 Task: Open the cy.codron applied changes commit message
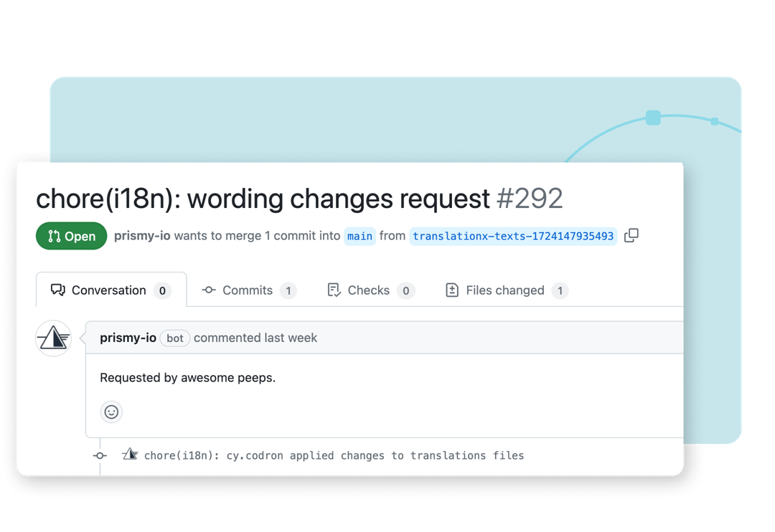(334, 455)
